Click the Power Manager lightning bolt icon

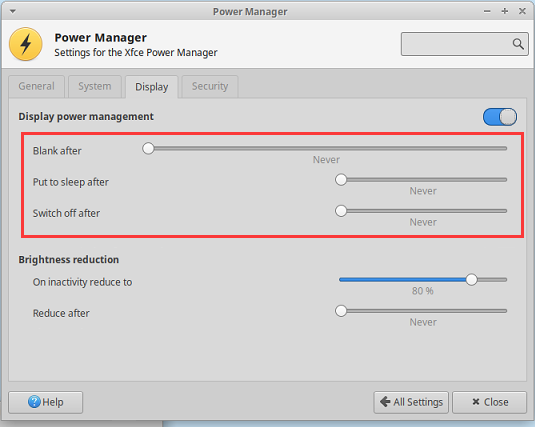(26, 44)
